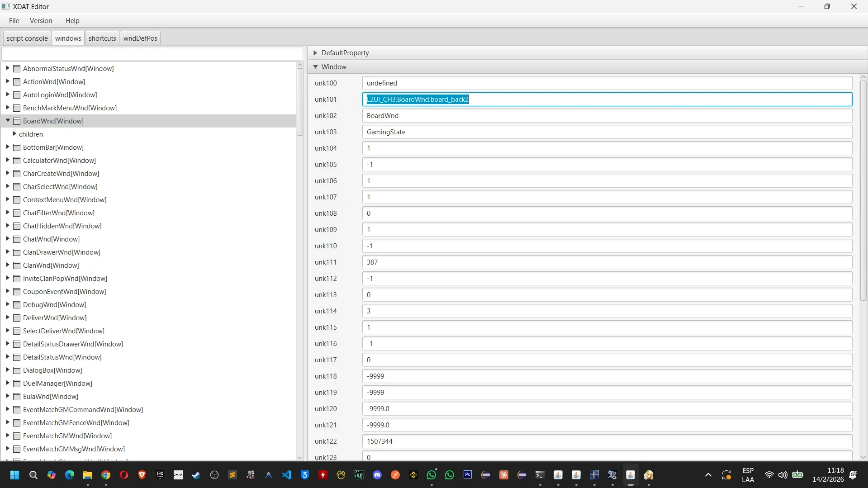Screen dimensions: 868x488
Task: Click the search box above the window tree
Action: click(152, 54)
